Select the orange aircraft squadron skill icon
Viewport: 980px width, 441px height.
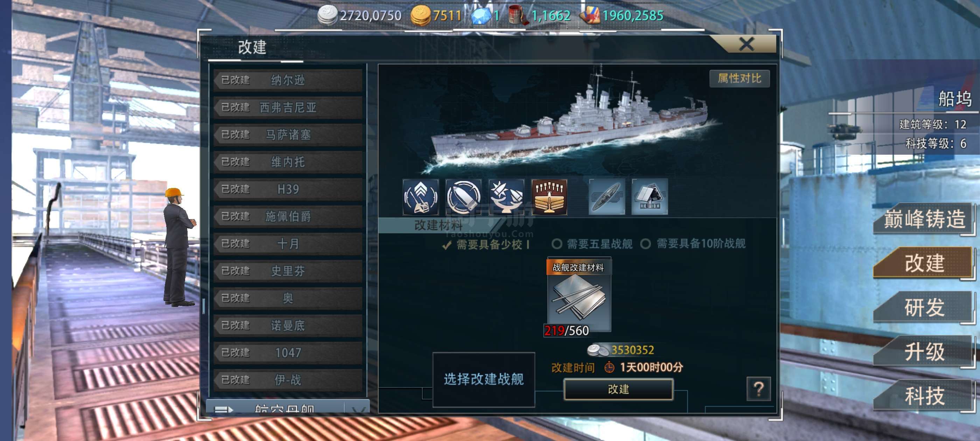(x=549, y=197)
